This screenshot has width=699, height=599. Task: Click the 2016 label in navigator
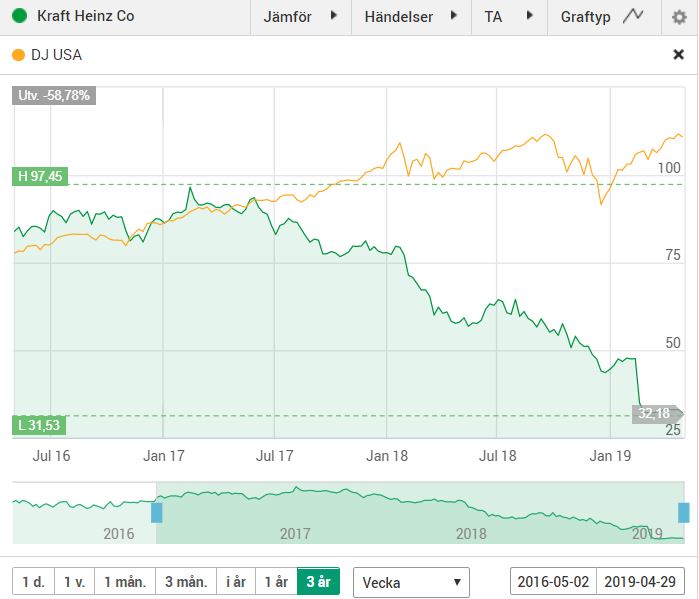pyautogui.click(x=119, y=533)
